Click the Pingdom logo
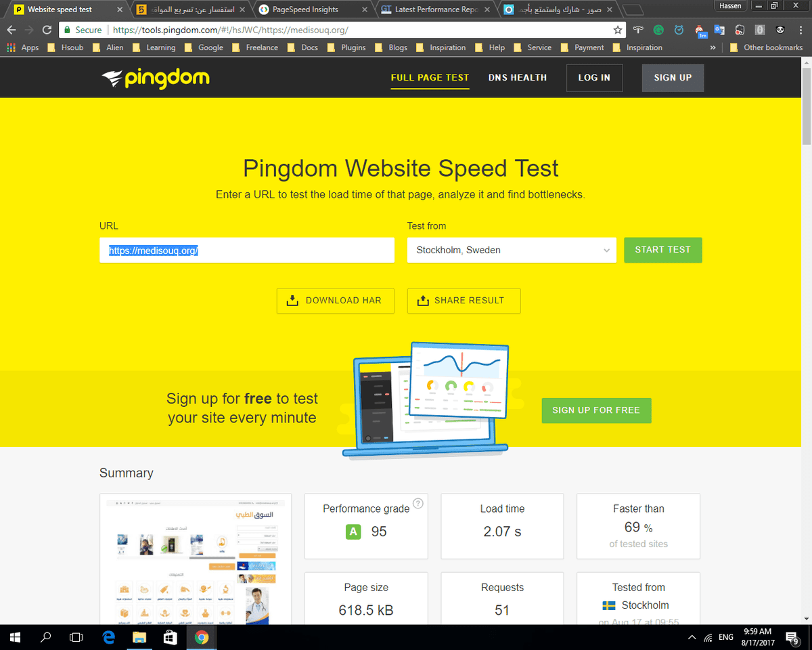Image resolution: width=812 pixels, height=650 pixels. click(156, 78)
